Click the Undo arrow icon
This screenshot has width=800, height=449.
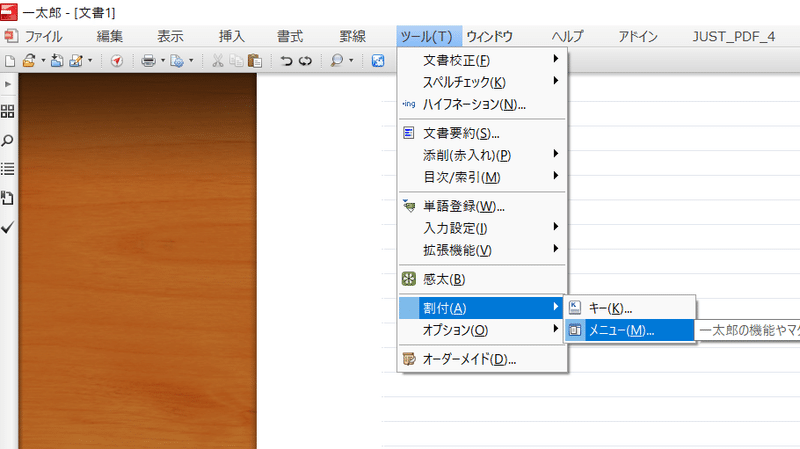click(x=286, y=61)
